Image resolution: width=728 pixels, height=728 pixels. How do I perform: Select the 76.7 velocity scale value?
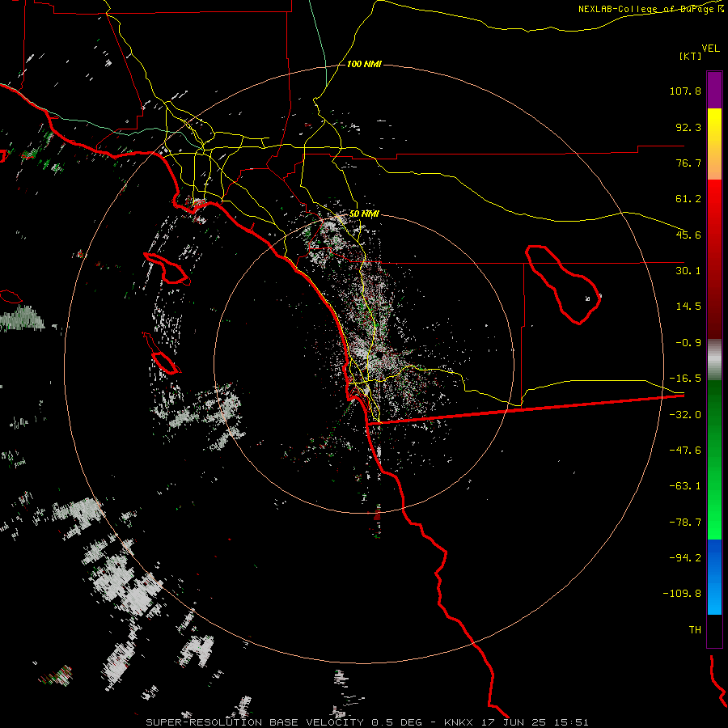(688, 163)
